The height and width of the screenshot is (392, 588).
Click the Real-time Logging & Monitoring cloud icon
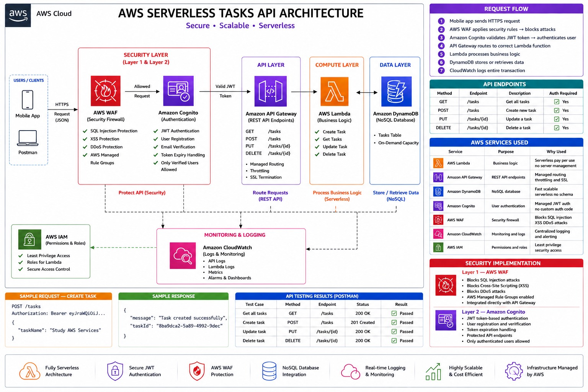pyautogui.click(x=351, y=371)
